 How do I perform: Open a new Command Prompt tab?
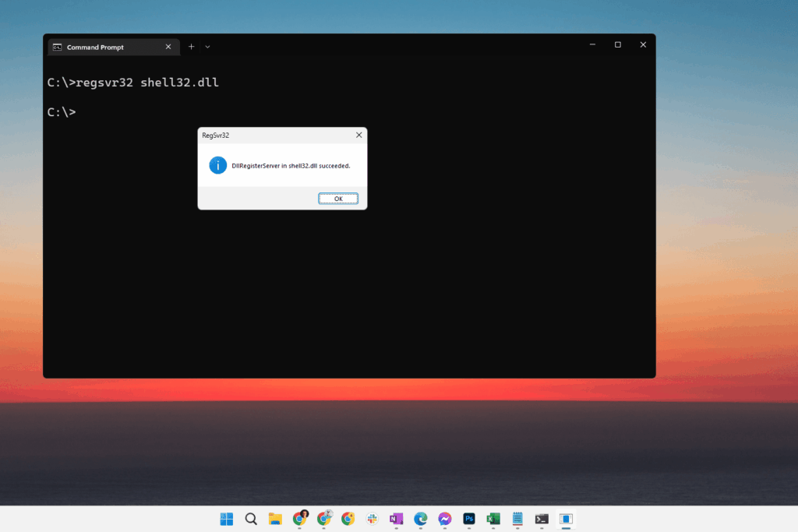(191, 46)
